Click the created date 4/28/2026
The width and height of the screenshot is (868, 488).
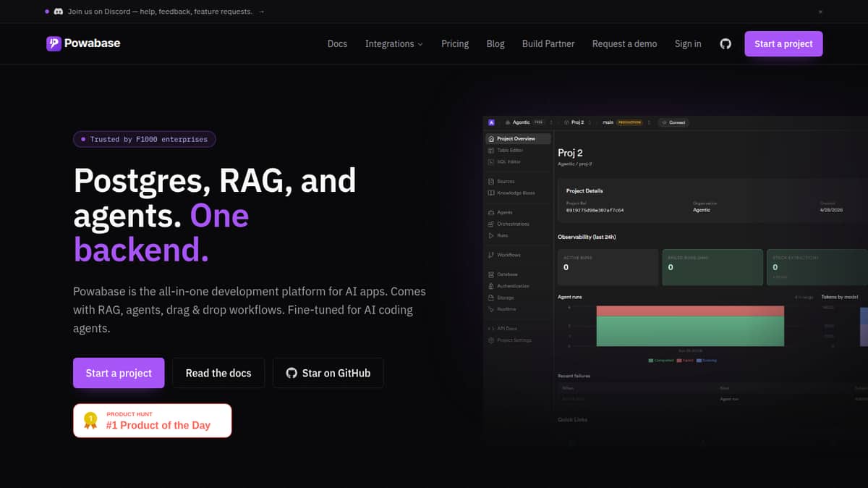(832, 210)
